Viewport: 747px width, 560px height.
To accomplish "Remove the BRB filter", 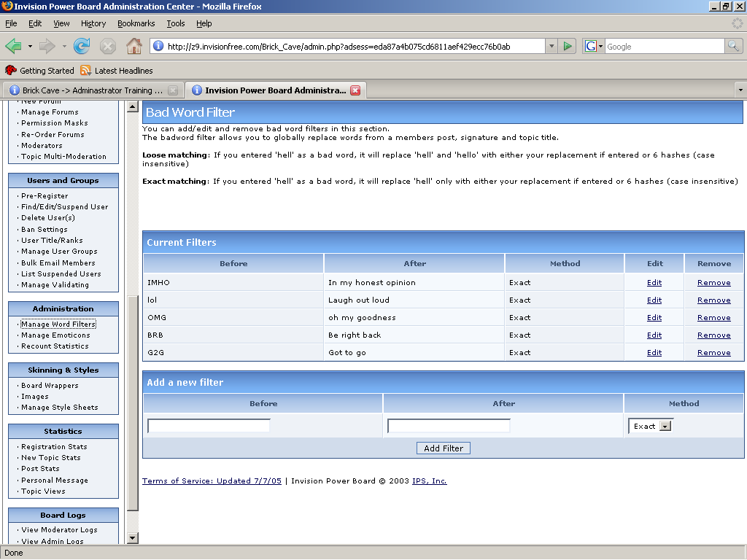I will pyautogui.click(x=713, y=335).
